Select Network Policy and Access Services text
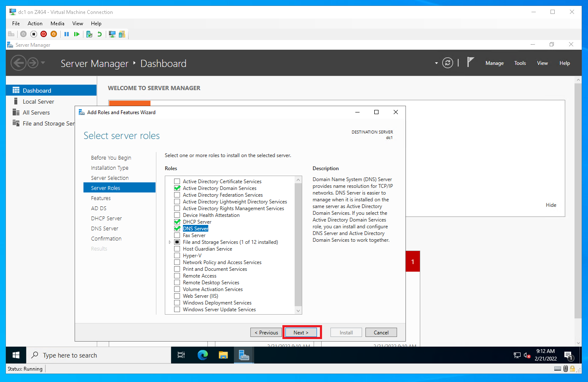 pyautogui.click(x=222, y=262)
